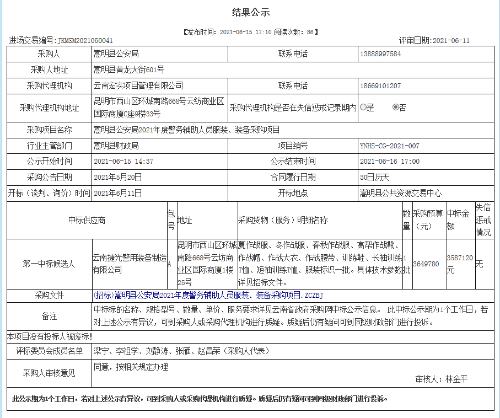
Task: Select the 是 radio button
Action: tap(363, 107)
